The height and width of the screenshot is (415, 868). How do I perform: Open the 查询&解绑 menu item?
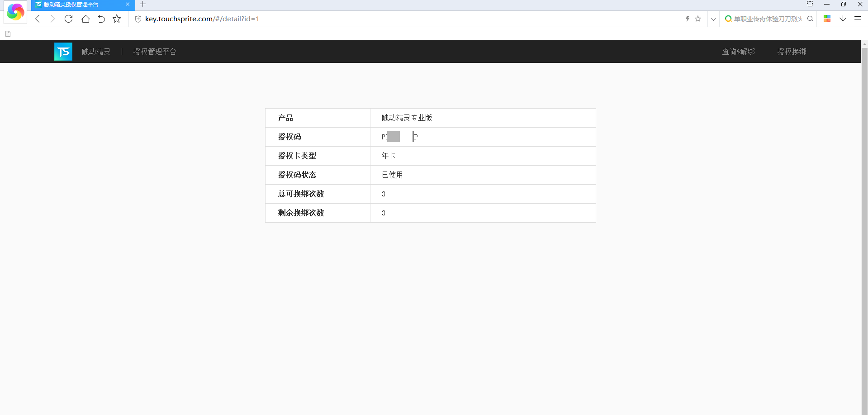point(738,52)
